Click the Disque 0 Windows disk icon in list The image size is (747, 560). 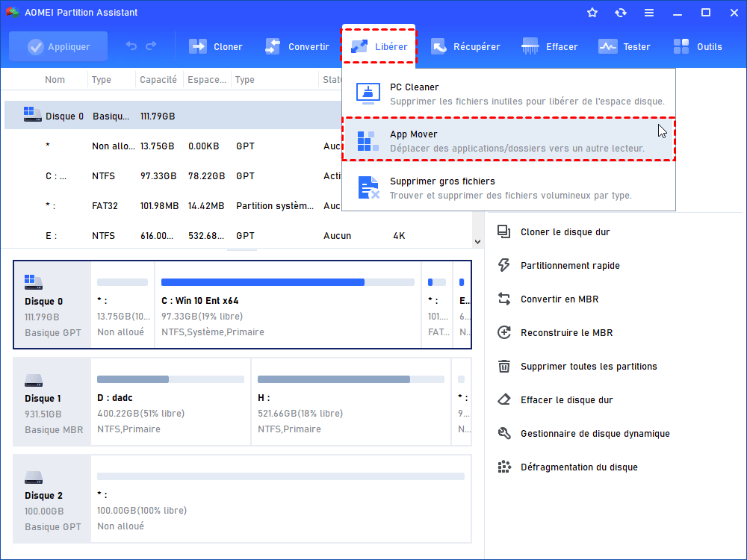coord(32,114)
